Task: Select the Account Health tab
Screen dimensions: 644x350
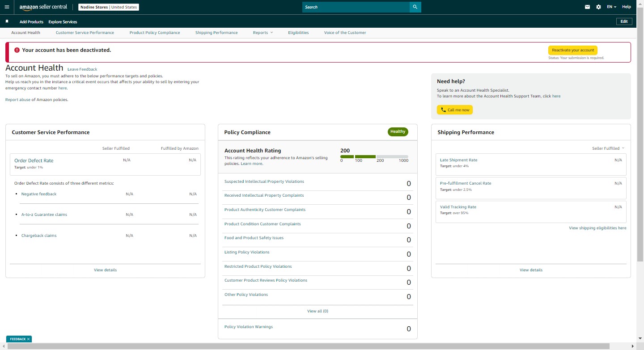Action: point(26,33)
